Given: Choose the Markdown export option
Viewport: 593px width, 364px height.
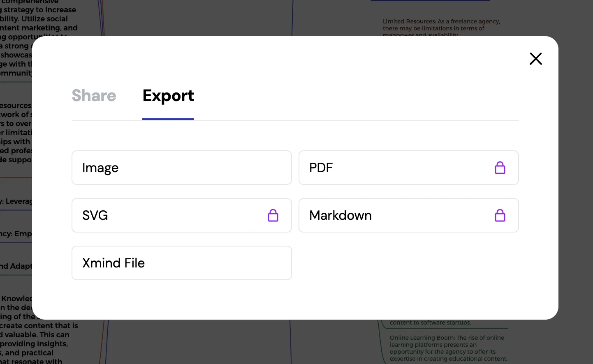Looking at the screenshot, I should pos(408,215).
